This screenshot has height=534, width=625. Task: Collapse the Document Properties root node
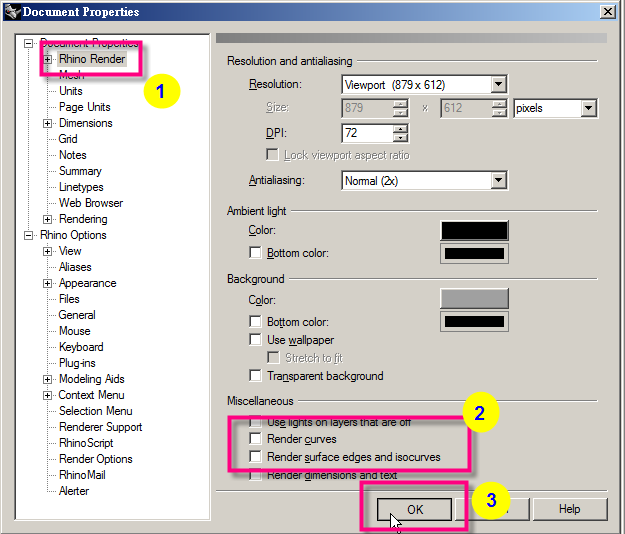click(x=28, y=43)
